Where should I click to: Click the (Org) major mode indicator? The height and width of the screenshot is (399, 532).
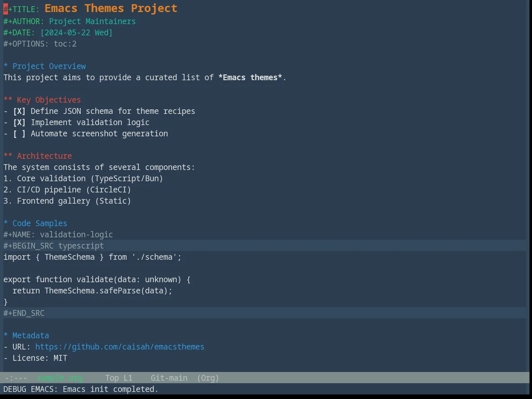coord(208,378)
